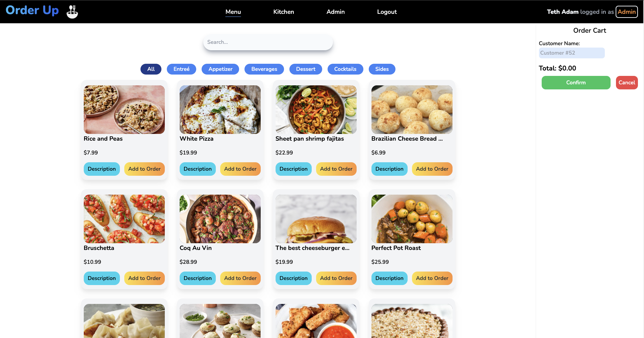The width and height of the screenshot is (644, 338).
Task: Confirm the current order cart
Action: 576,83
